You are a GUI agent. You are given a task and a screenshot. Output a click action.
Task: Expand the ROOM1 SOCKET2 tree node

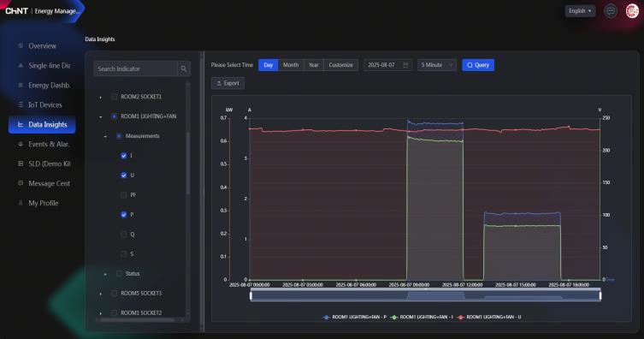[x=101, y=313]
